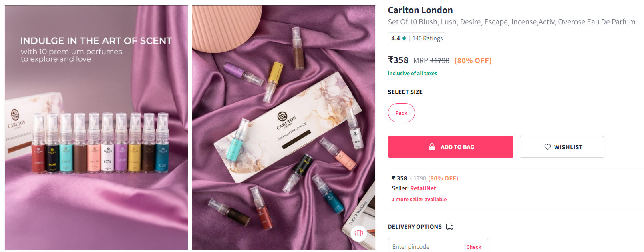View the 1 more seller available link
644x252 pixels.
(x=419, y=199)
